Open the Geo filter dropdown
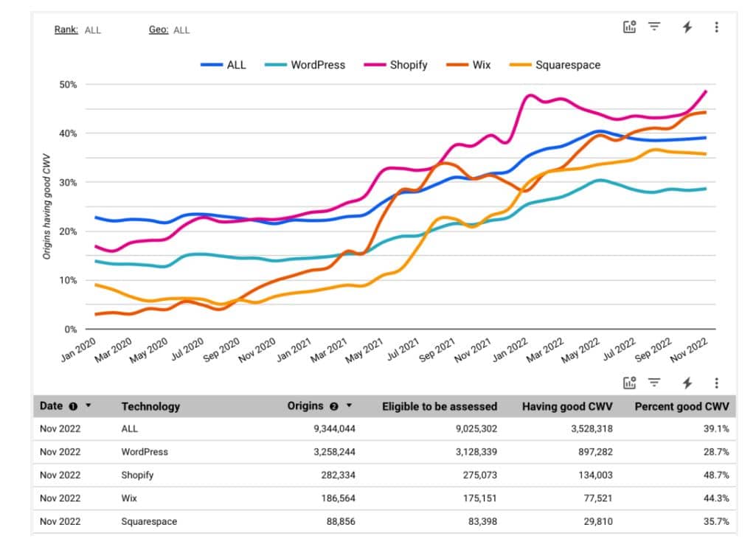This screenshot has width=756, height=547. pyautogui.click(x=169, y=30)
